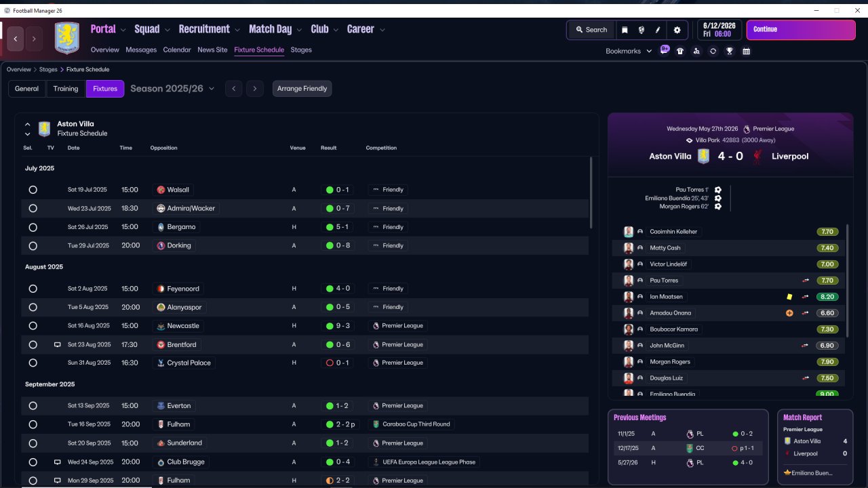Click the shirt icon in the bookmarks row
Viewport: 868px width, 488px height.
680,51
